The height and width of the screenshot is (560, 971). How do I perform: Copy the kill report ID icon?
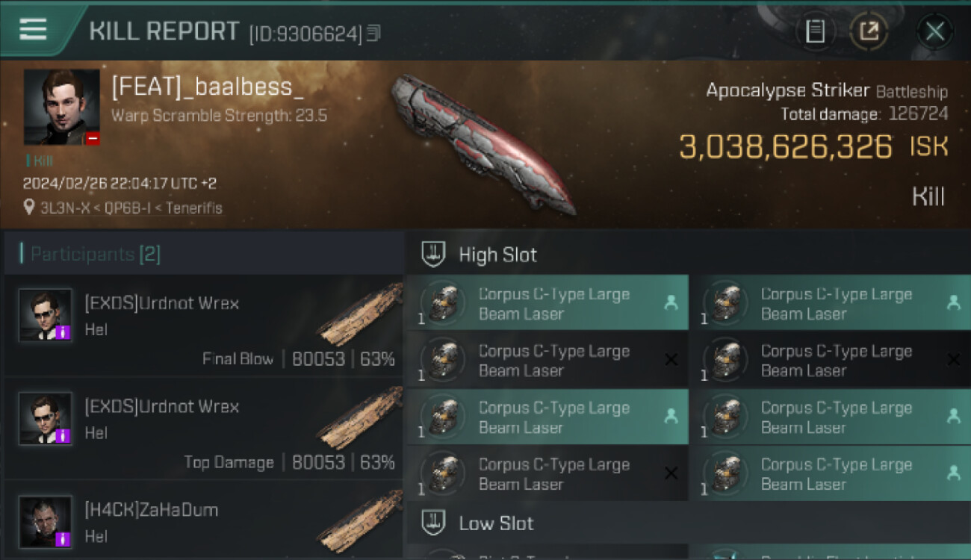(373, 33)
